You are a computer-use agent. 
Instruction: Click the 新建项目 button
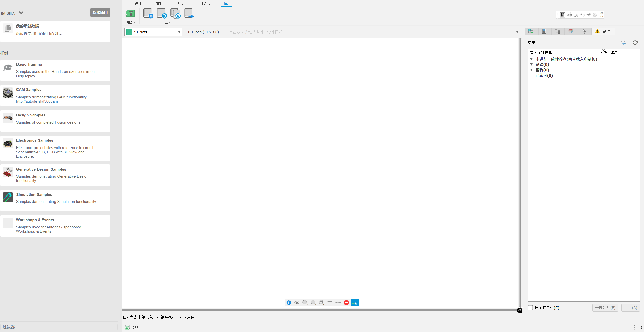click(100, 12)
